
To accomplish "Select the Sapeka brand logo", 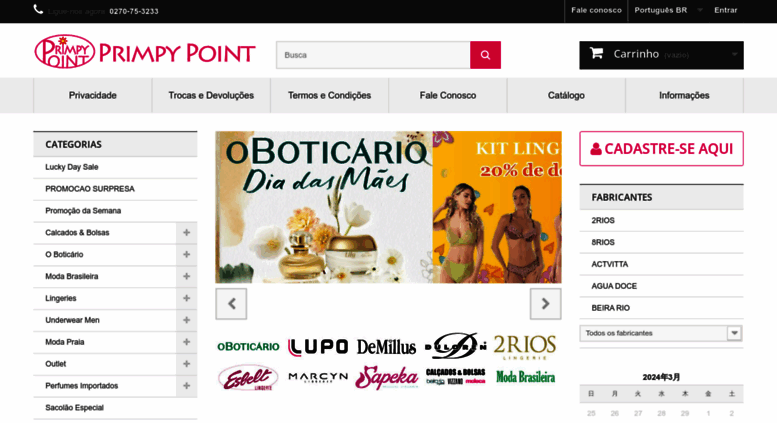I will 387,377.
